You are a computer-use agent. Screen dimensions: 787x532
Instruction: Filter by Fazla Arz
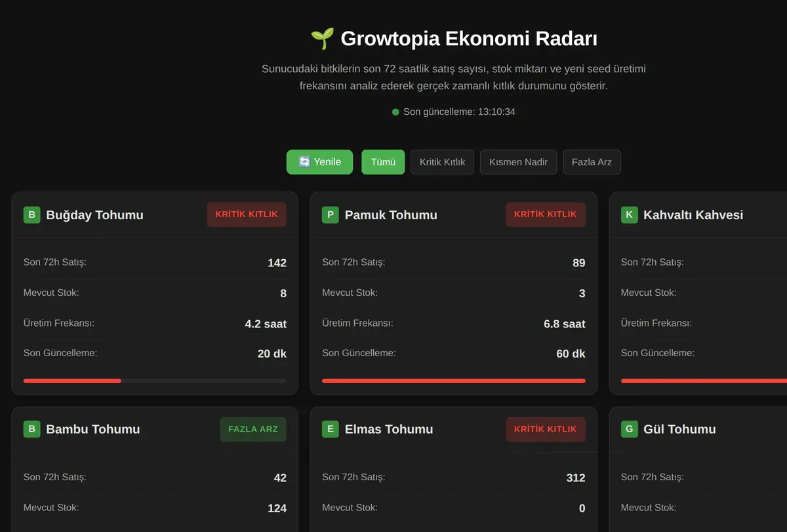click(592, 162)
